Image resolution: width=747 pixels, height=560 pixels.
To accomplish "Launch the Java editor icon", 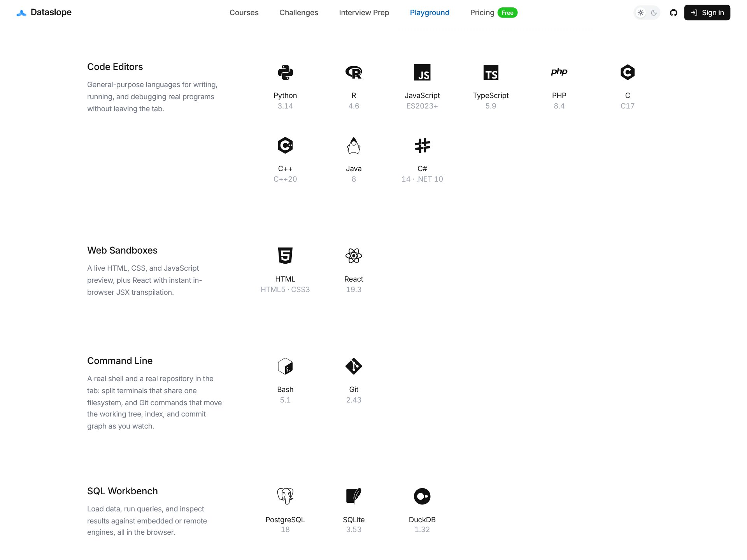I will (x=354, y=145).
